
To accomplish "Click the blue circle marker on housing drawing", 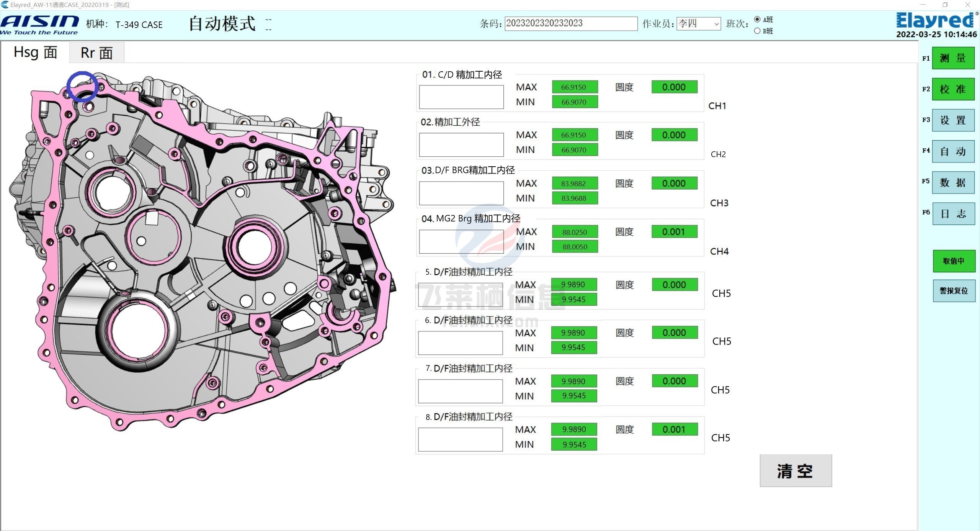I will 82,86.
